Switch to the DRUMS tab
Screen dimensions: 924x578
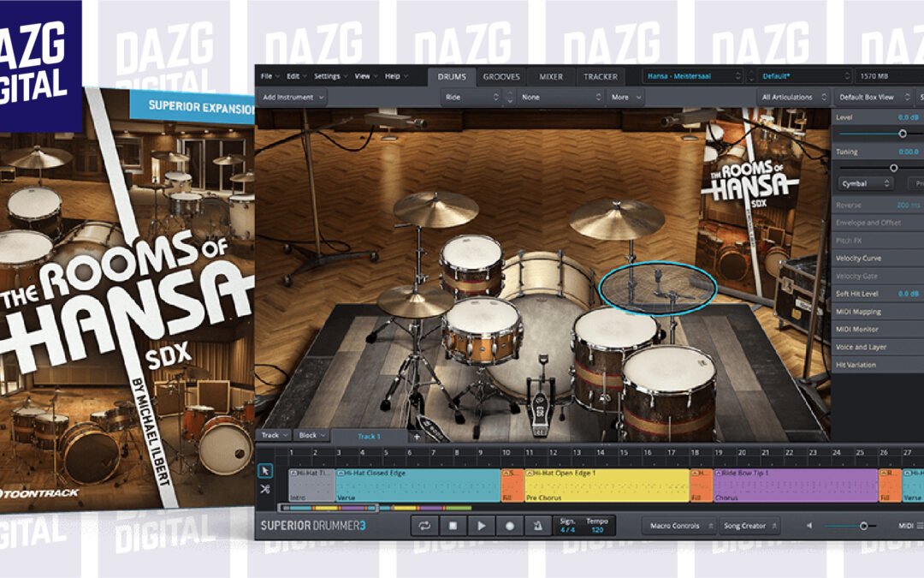point(452,77)
